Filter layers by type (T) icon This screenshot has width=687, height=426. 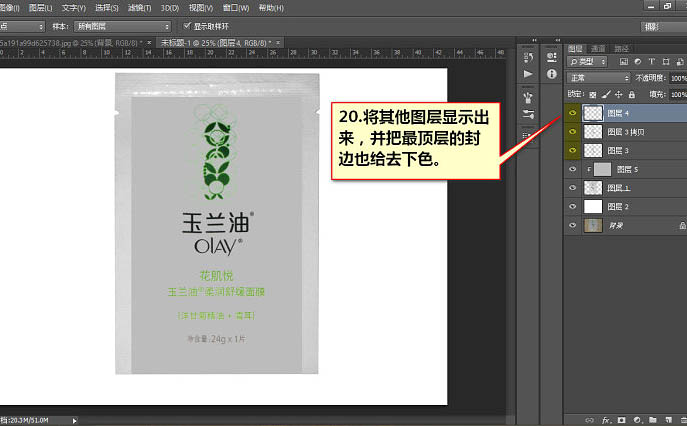pos(652,62)
